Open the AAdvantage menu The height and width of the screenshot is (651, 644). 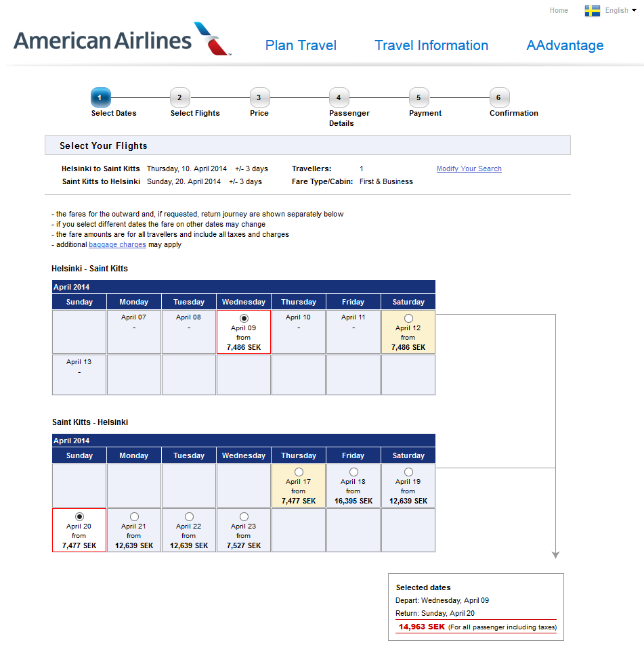click(x=565, y=45)
